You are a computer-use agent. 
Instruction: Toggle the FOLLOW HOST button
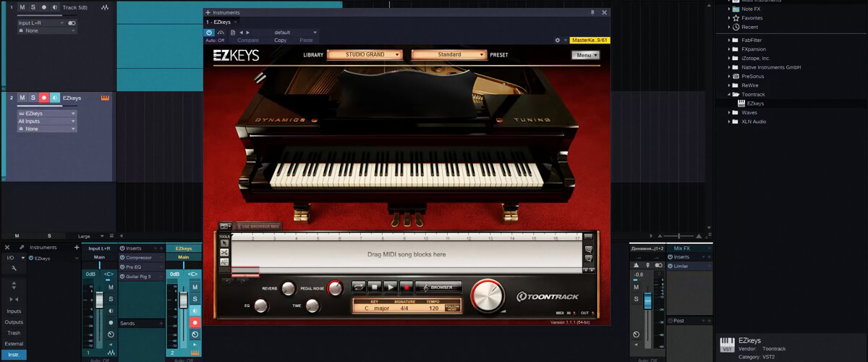tap(452, 308)
